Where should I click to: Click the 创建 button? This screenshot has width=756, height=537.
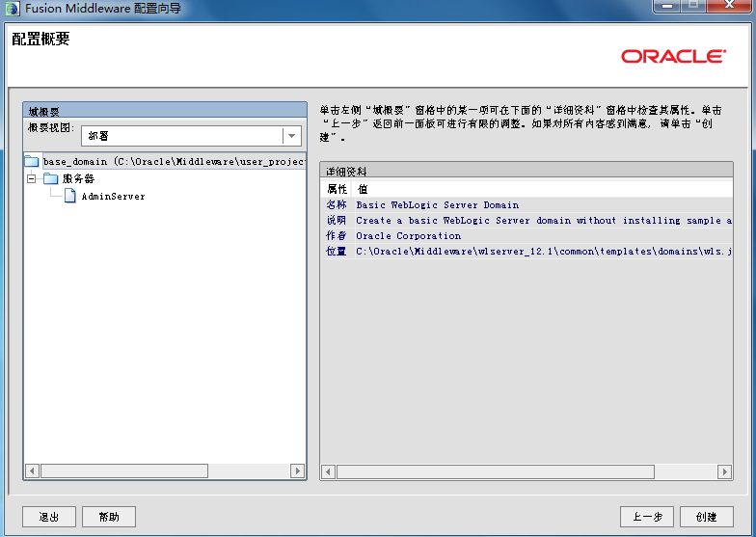click(x=707, y=517)
